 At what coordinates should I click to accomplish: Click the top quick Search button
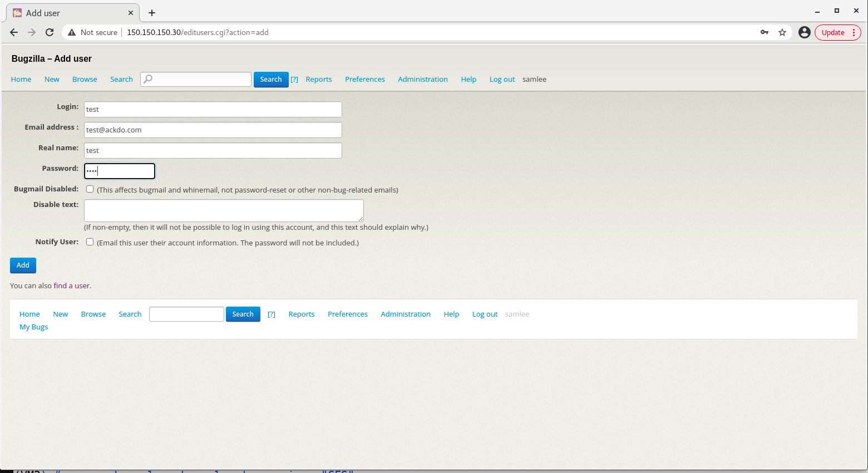coord(270,80)
